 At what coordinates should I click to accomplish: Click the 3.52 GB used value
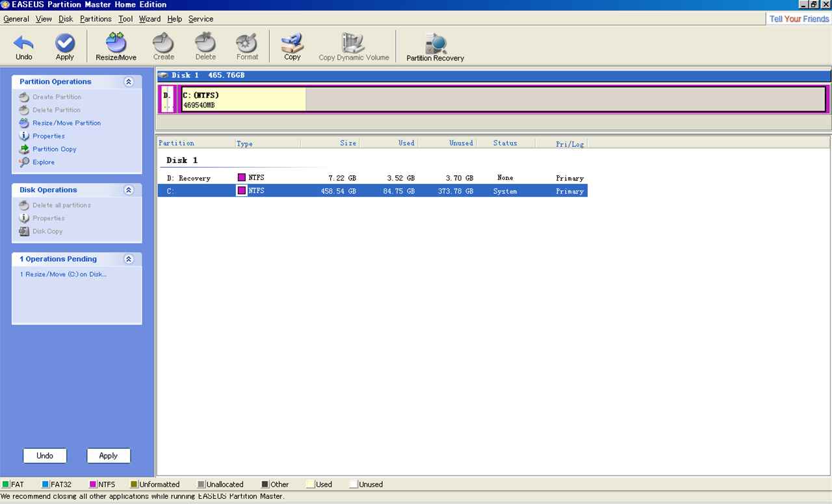click(x=400, y=178)
